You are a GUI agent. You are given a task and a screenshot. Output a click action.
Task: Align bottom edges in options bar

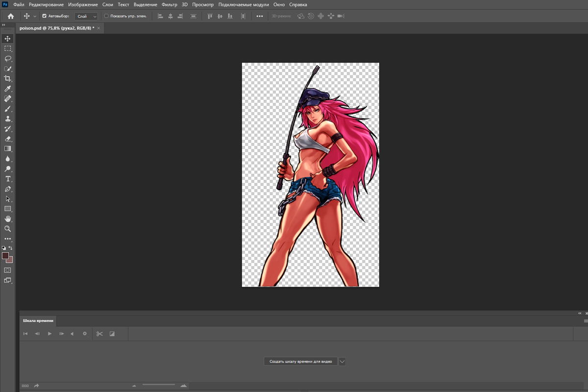click(x=229, y=16)
